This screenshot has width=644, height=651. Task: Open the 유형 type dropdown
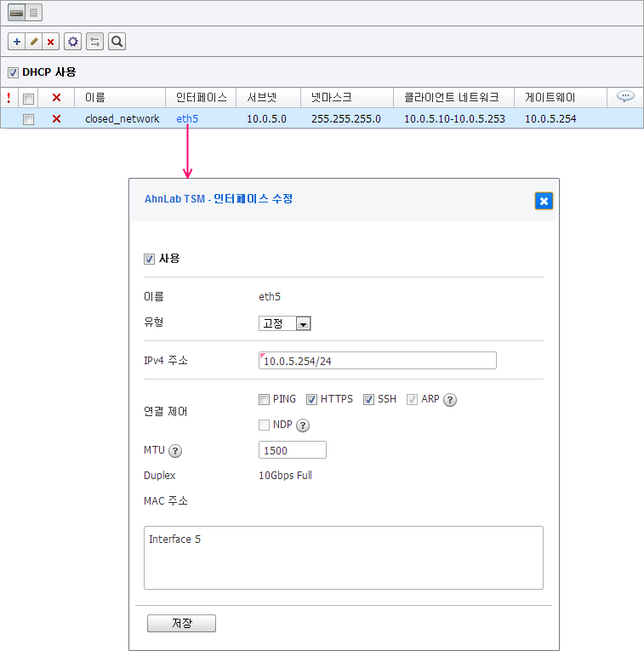tap(285, 323)
